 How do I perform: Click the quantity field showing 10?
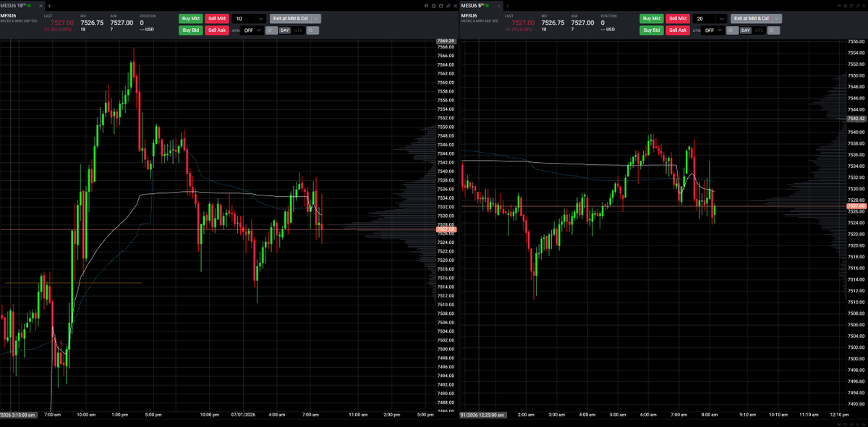pyautogui.click(x=243, y=19)
